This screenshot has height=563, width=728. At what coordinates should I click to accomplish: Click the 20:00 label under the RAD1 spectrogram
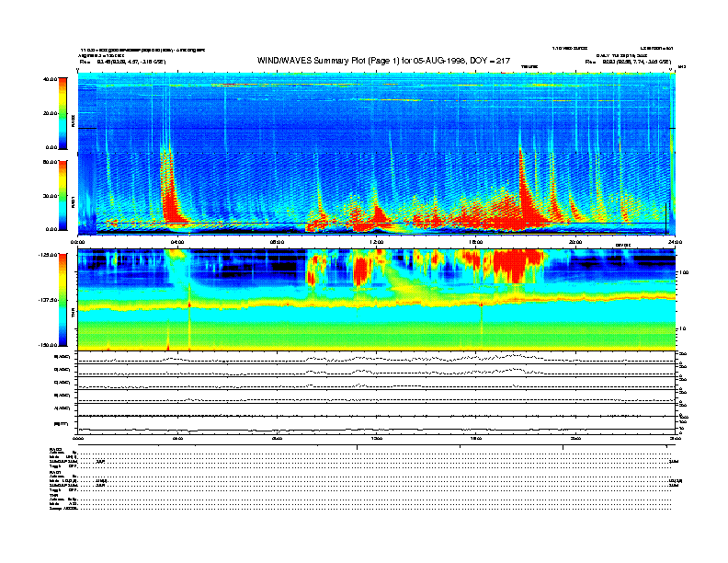(575, 242)
